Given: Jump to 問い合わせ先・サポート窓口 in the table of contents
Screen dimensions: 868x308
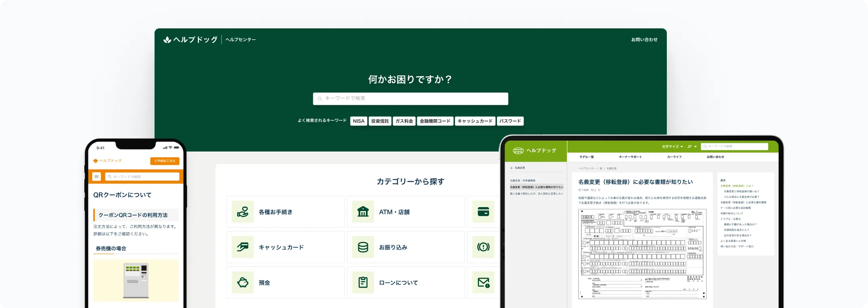Looking at the screenshot, I should [x=737, y=246].
